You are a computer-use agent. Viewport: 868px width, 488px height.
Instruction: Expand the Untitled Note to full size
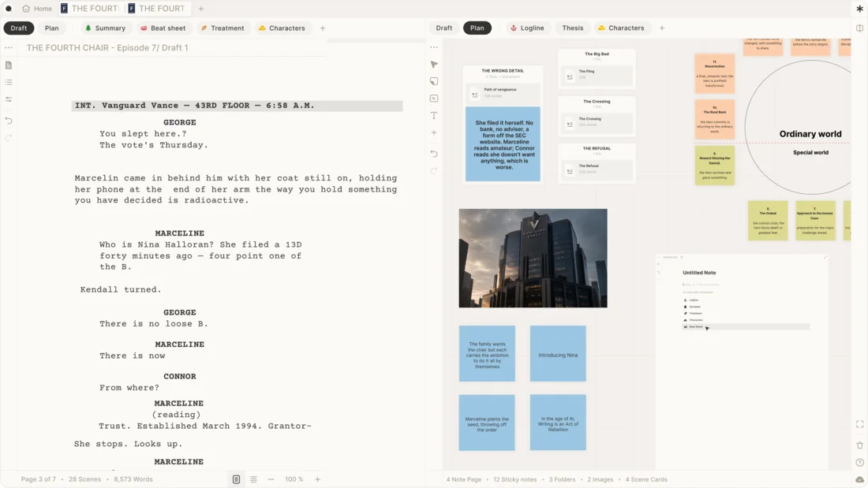tap(825, 257)
